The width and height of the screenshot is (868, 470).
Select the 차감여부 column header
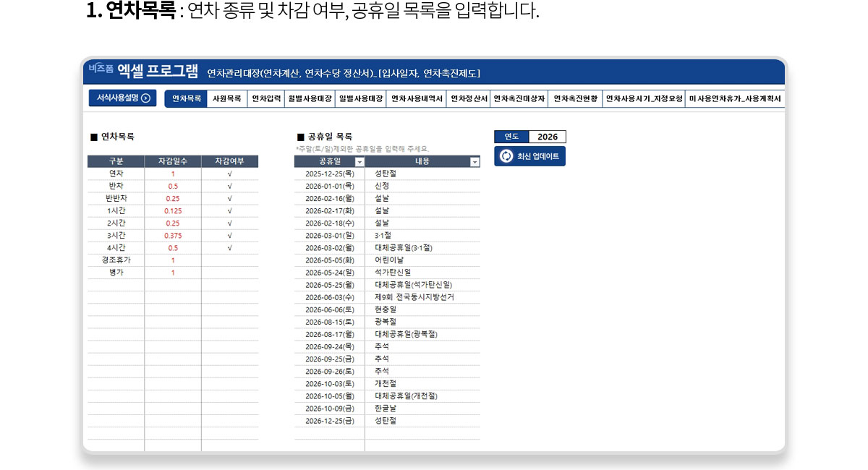(229, 162)
